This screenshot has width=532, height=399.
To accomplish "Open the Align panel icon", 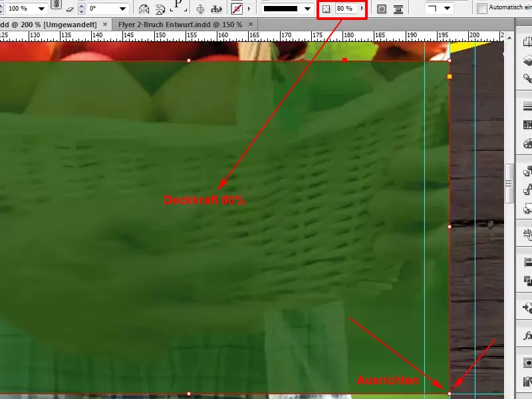I will 527,262.
